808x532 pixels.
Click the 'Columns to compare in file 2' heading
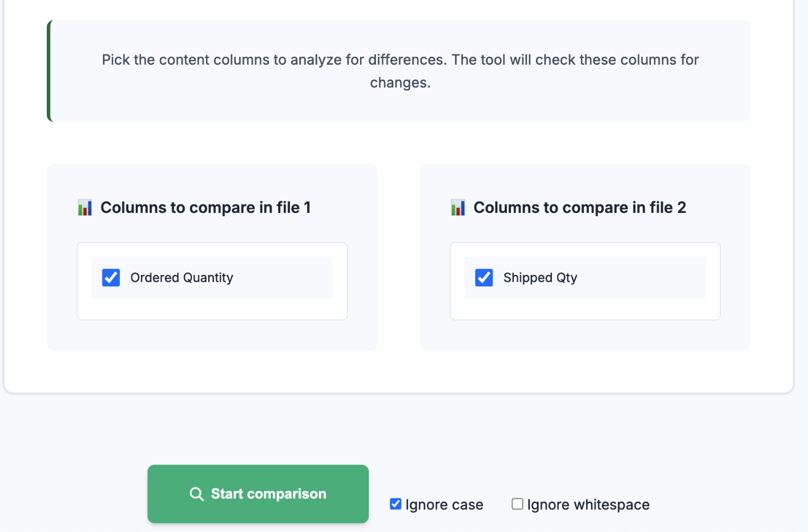coord(579,208)
